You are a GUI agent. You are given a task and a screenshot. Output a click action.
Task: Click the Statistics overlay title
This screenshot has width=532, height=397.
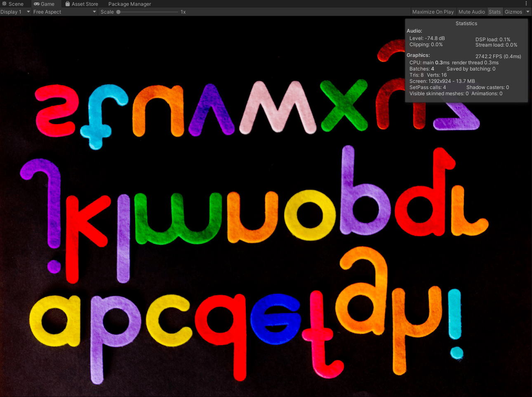[466, 23]
